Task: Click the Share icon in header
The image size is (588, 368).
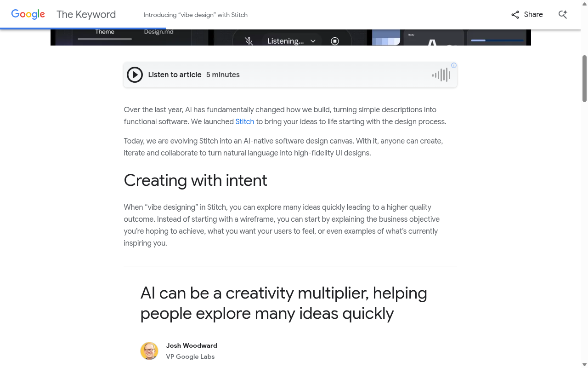Action: (x=515, y=15)
